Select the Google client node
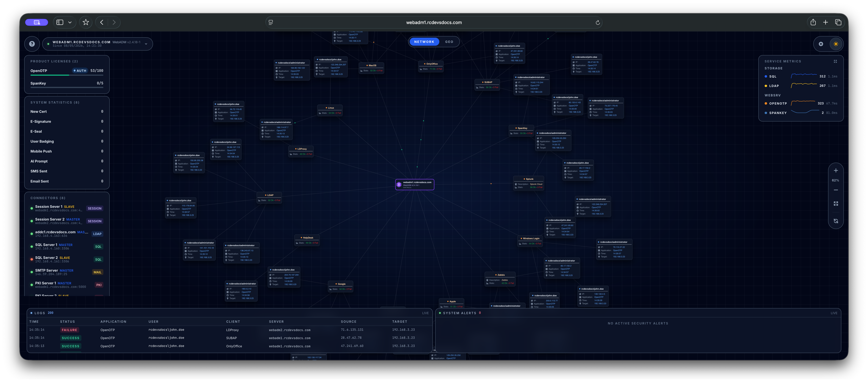The width and height of the screenshot is (868, 386). coord(341,286)
